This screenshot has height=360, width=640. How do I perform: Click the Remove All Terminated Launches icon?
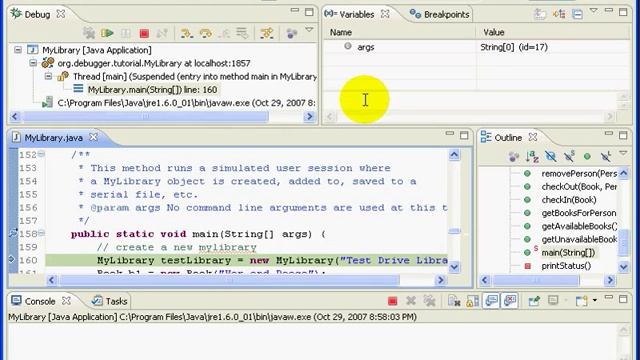89,33
